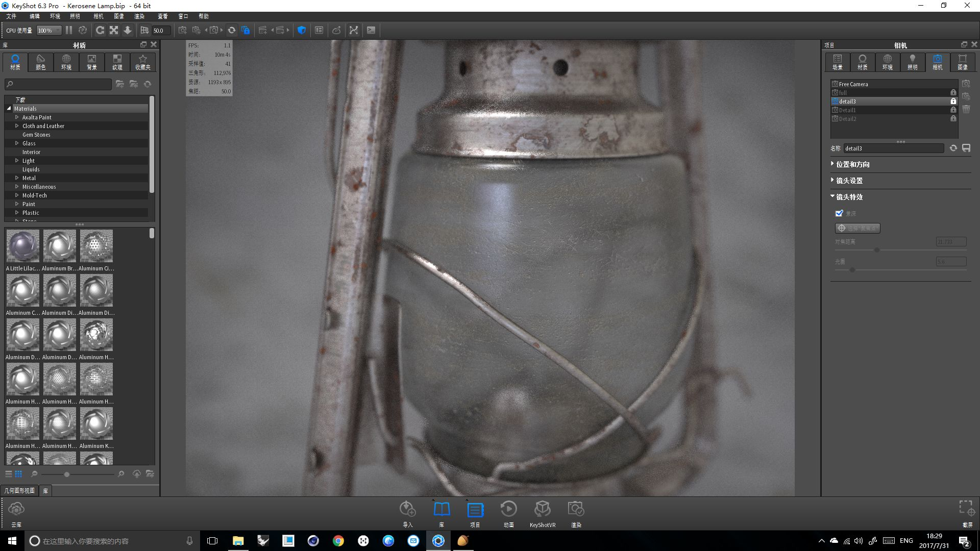Screen dimensions: 980x551
Task: Select the Free Camera entry
Action: pos(853,84)
